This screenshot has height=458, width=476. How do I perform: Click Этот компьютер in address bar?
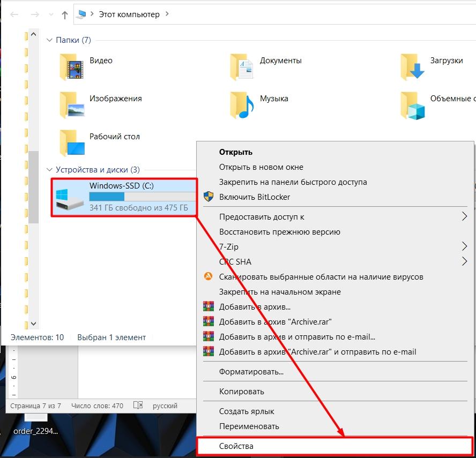[129, 14]
